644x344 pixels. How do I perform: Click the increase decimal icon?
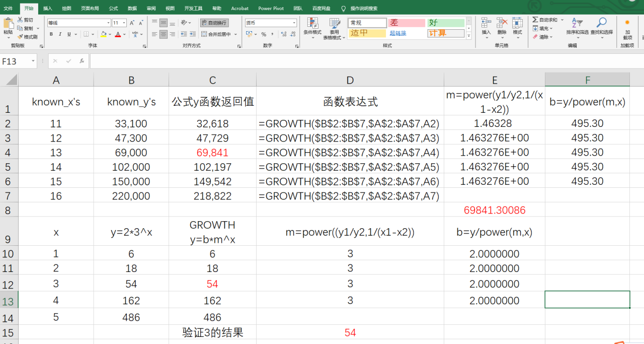point(284,34)
